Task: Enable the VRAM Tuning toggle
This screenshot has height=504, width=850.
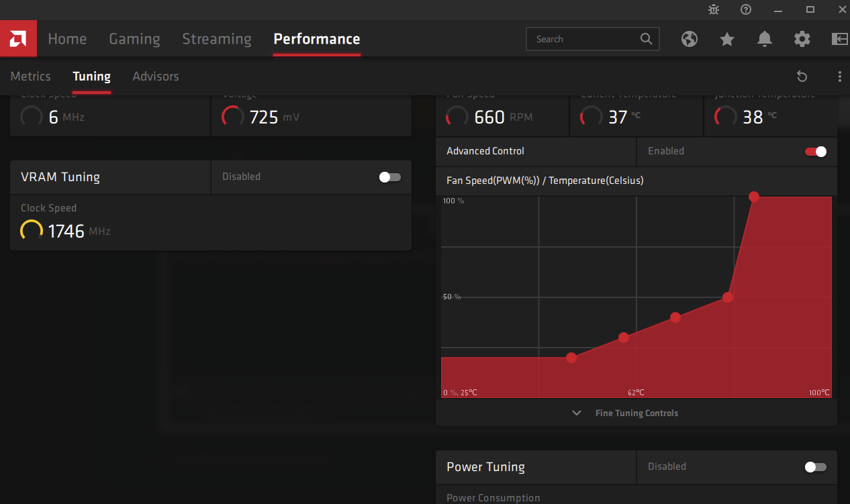Action: coord(390,177)
